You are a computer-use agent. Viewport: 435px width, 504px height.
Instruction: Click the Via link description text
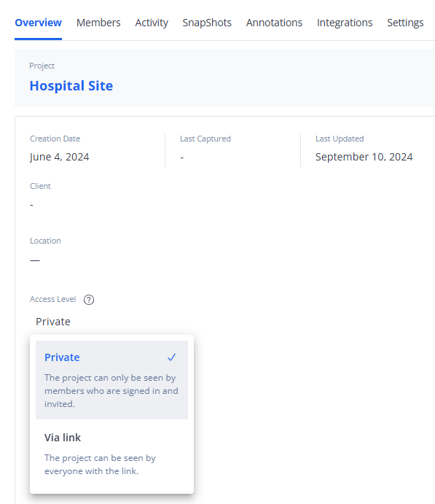pos(100,465)
